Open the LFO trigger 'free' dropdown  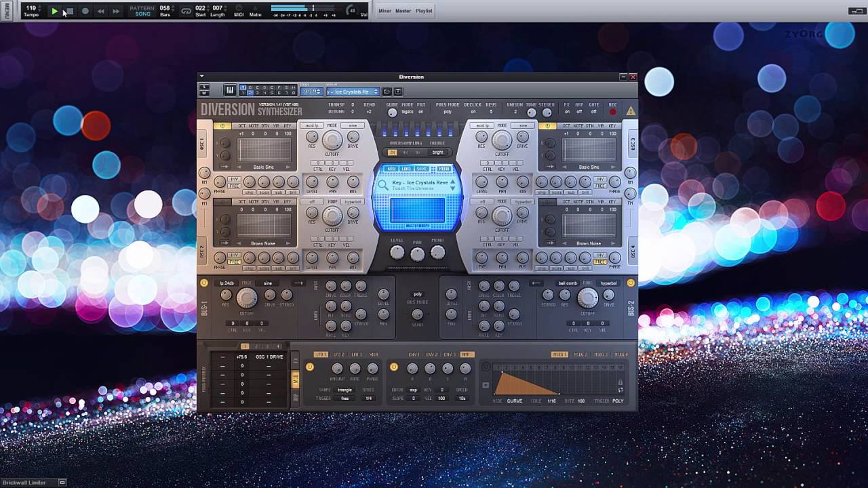pos(345,399)
